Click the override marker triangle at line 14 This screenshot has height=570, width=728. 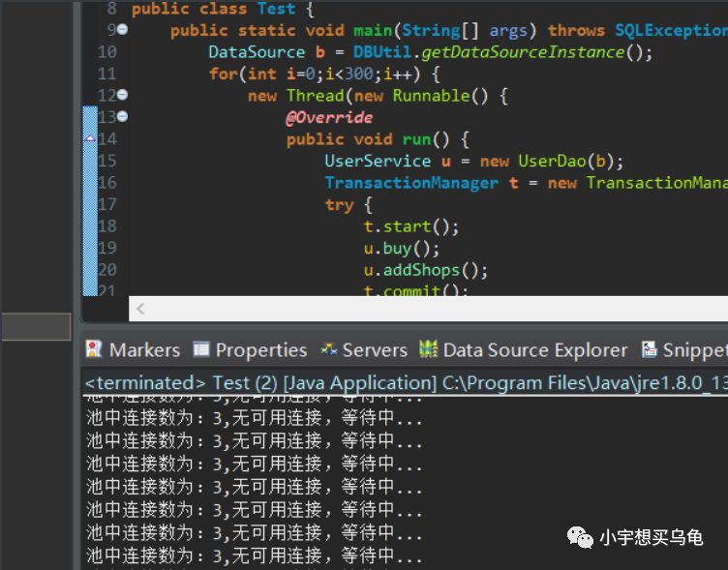(90, 138)
